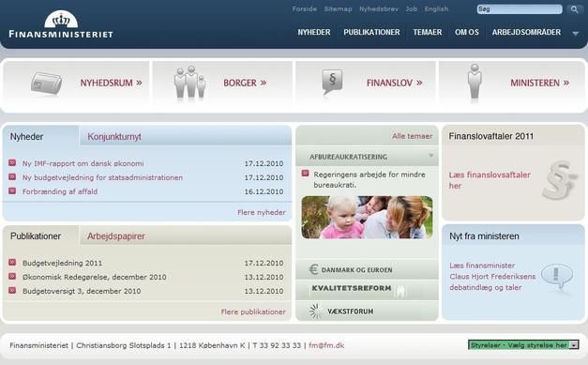Screen dimensions: 588x365
Task: Open the mother and child theme photo
Action: [367, 217]
